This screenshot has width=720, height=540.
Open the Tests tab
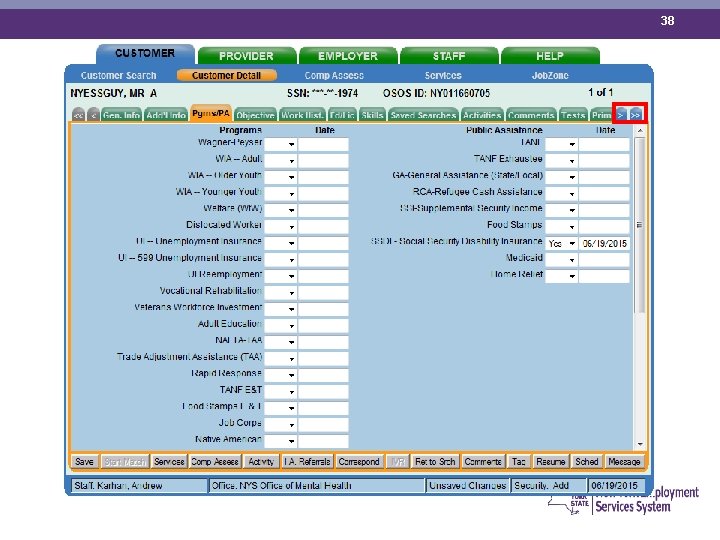[x=573, y=115]
